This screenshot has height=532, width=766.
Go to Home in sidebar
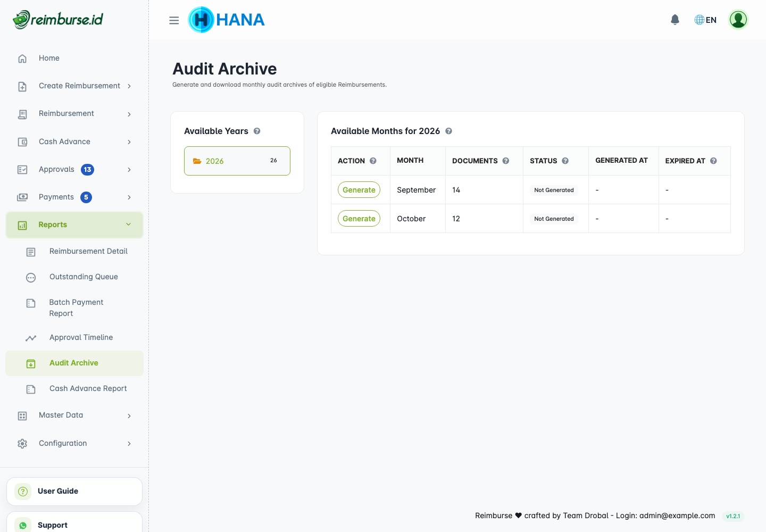pos(74,58)
